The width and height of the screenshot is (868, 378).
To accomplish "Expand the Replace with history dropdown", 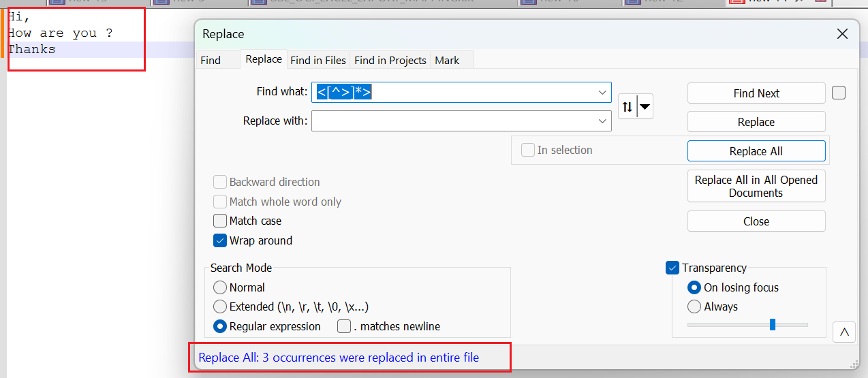I will tap(602, 121).
